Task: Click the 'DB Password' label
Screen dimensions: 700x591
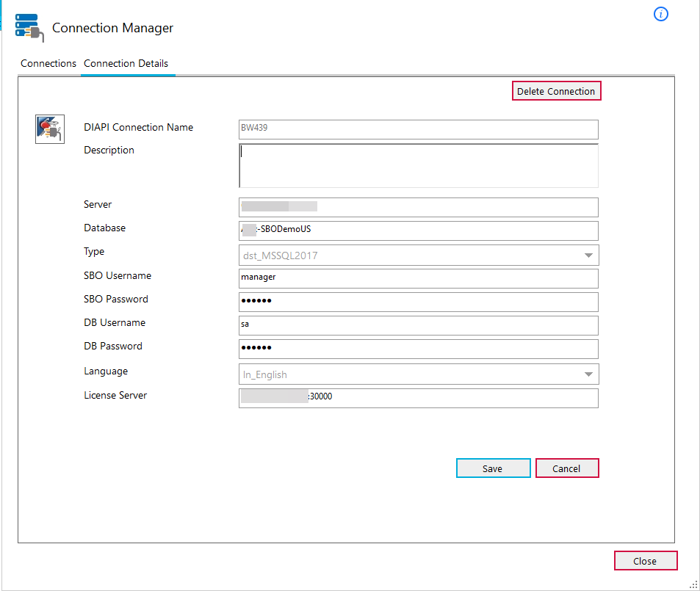Action: point(113,347)
